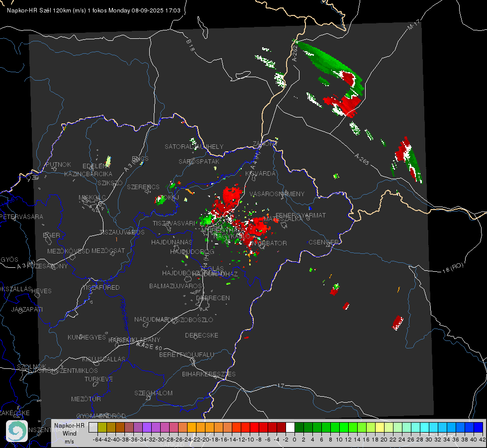Click the TÚRKEVE town label
This screenshot has height=448, width=487.
pyautogui.click(x=99, y=379)
